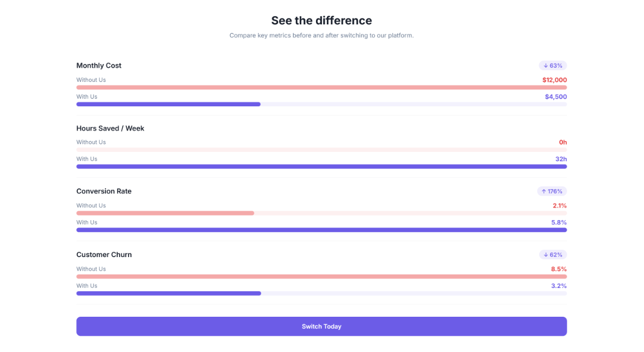This screenshot has width=644, height=352.
Task: Click the down arrow in the 62% pill
Action: click(x=545, y=254)
